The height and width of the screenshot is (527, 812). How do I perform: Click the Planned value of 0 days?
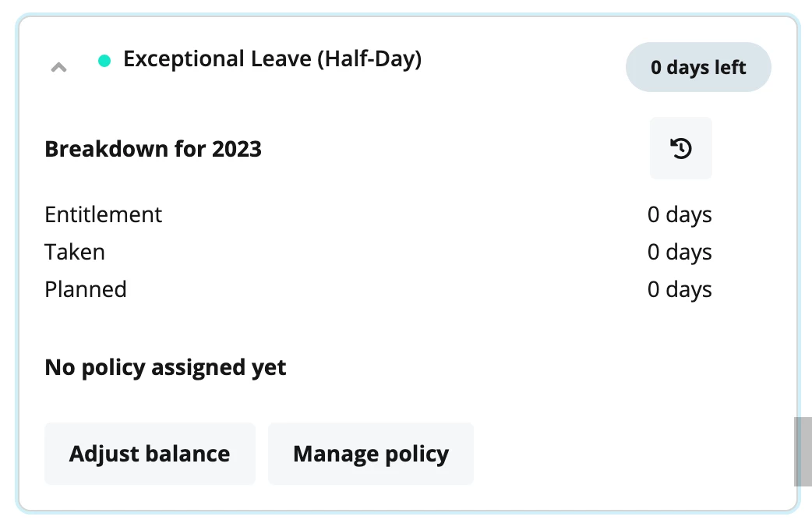[x=680, y=289]
